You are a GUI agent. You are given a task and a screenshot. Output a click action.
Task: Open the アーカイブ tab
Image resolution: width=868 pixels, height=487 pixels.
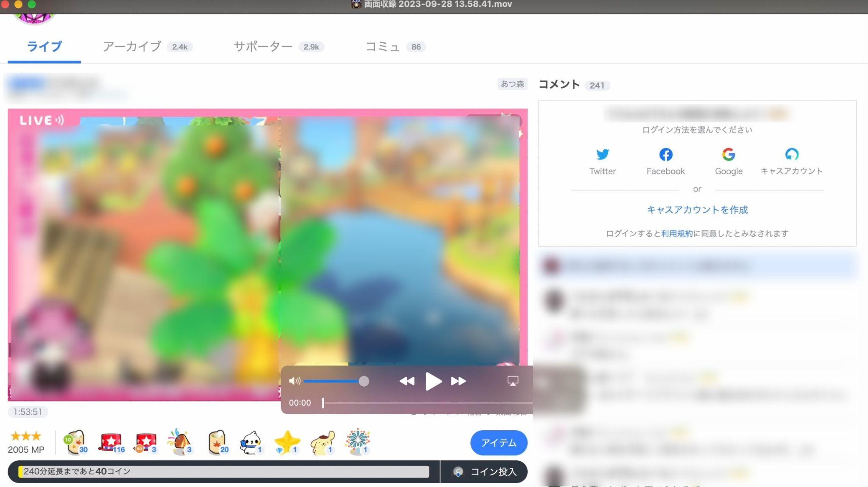pos(147,47)
